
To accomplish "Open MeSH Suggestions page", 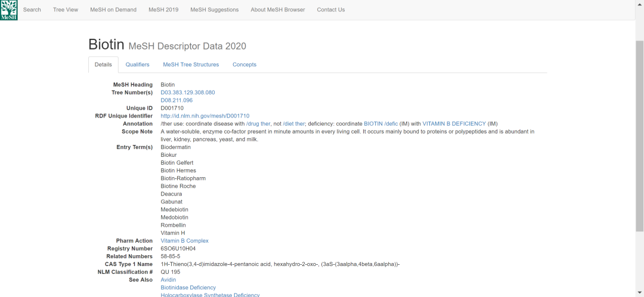I will click(x=215, y=10).
